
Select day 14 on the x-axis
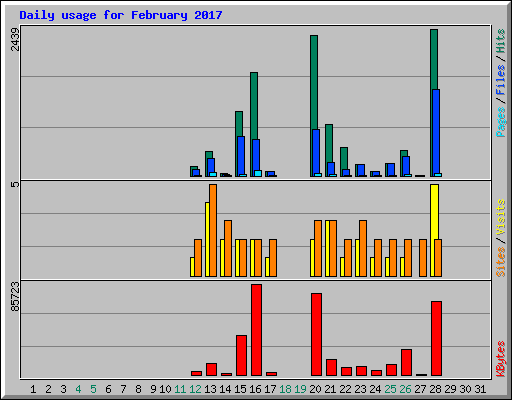tap(225, 389)
